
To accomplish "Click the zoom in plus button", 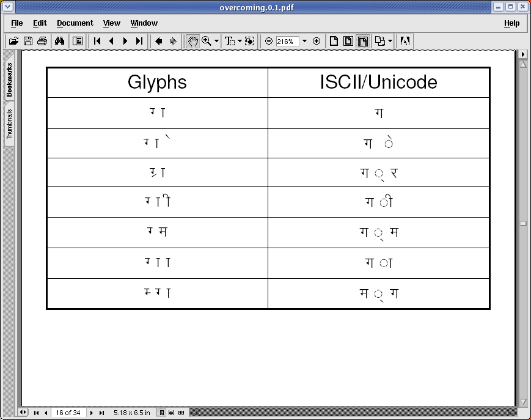I will 317,41.
